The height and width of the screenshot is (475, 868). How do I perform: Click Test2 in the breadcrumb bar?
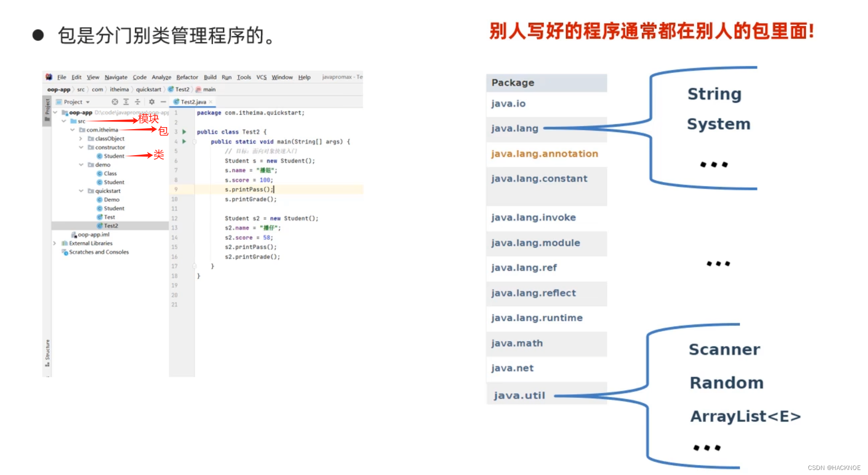[x=179, y=90]
